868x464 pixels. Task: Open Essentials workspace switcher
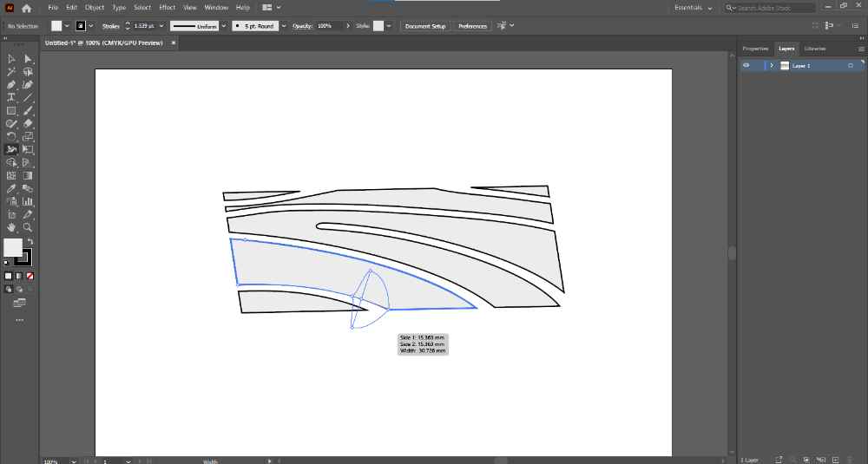(693, 8)
